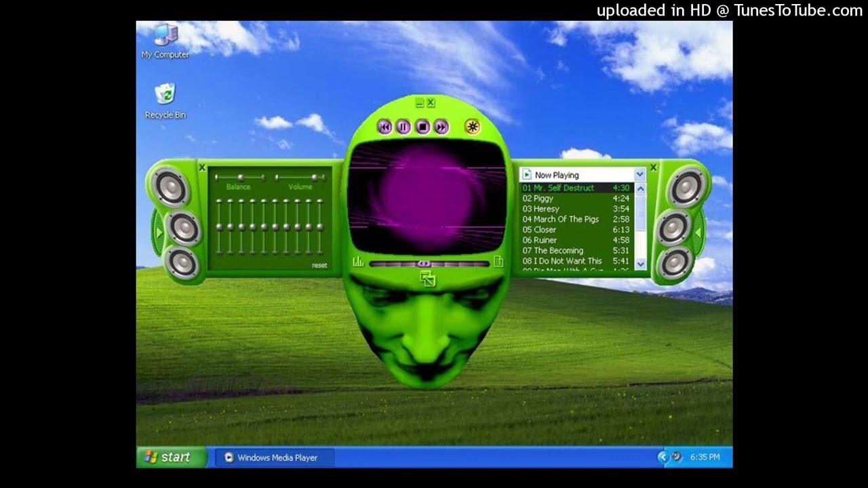
Task: Click the Volume slider
Action: pos(300,178)
